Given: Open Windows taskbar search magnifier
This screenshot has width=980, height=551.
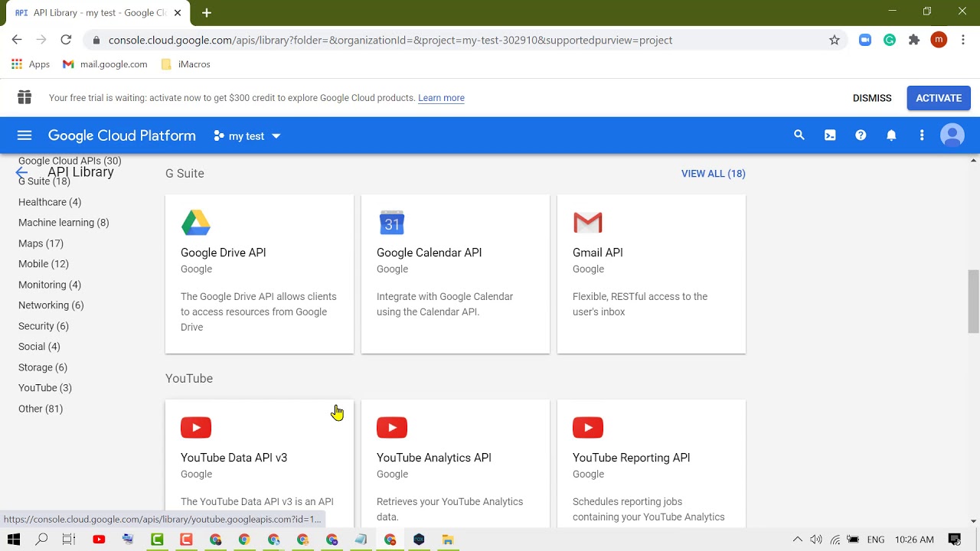Looking at the screenshot, I should tap(41, 540).
